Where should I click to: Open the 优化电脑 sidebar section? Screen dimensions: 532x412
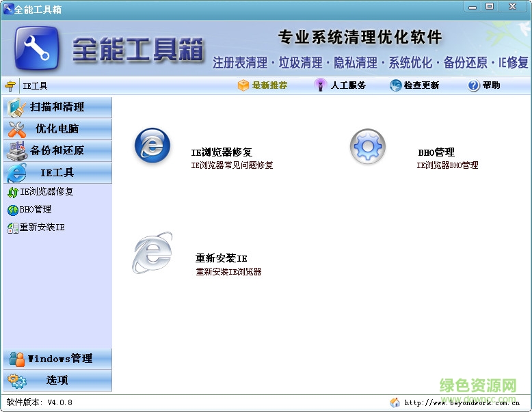(x=57, y=129)
